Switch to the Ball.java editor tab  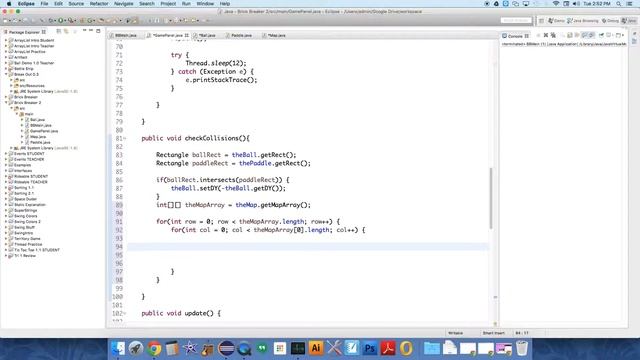[x=207, y=36]
